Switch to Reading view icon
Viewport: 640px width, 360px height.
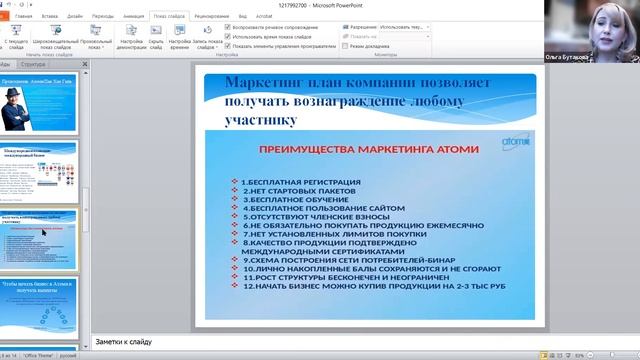pos(560,356)
